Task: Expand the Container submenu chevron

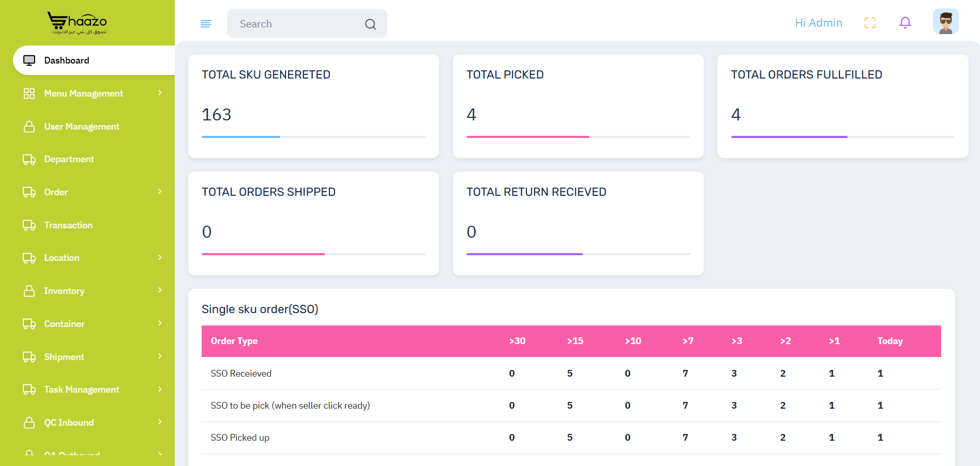Action: [x=160, y=323]
